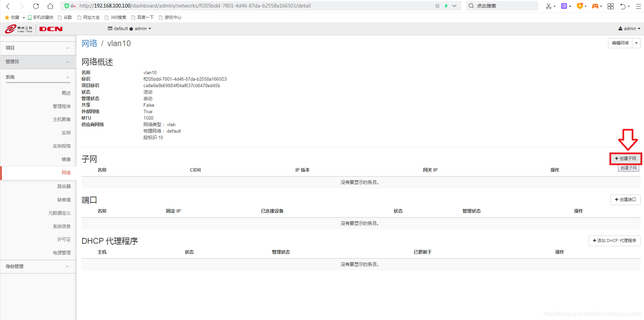Reload the page with the refresh icon

[36, 6]
